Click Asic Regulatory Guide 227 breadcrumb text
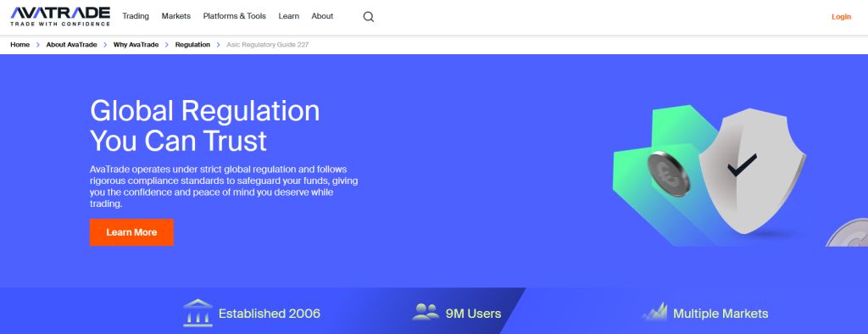 [x=267, y=44]
